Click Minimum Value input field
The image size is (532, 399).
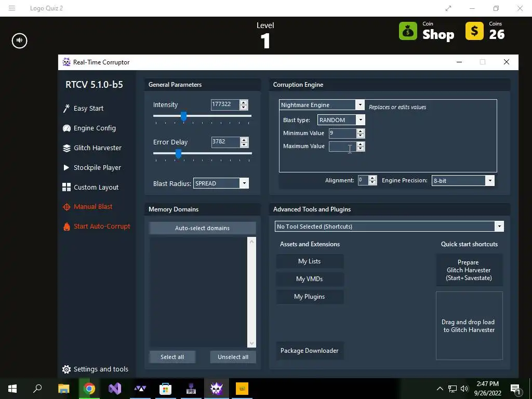pyautogui.click(x=343, y=133)
